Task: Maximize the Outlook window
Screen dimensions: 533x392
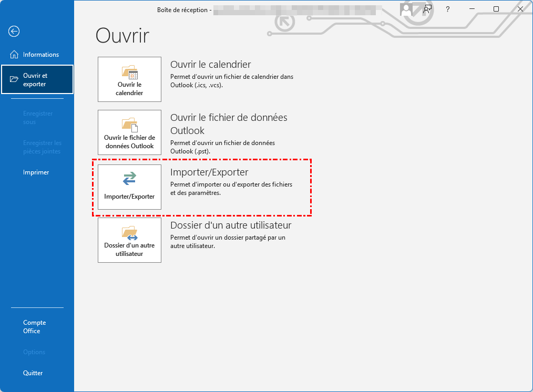Action: coord(496,9)
